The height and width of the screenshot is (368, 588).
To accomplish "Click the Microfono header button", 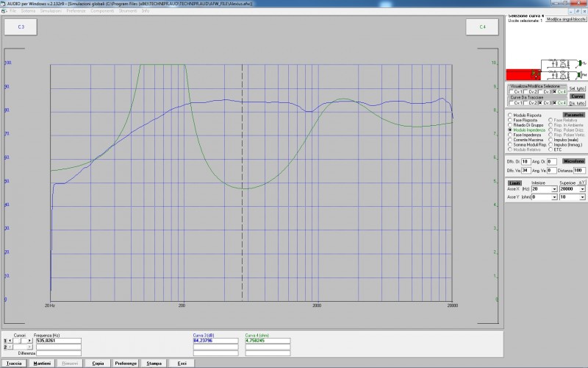I will pos(574,161).
